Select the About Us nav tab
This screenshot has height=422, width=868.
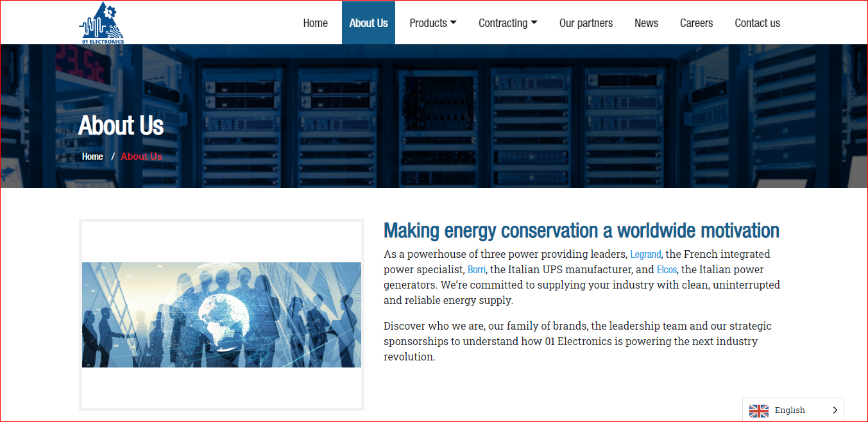[x=368, y=23]
